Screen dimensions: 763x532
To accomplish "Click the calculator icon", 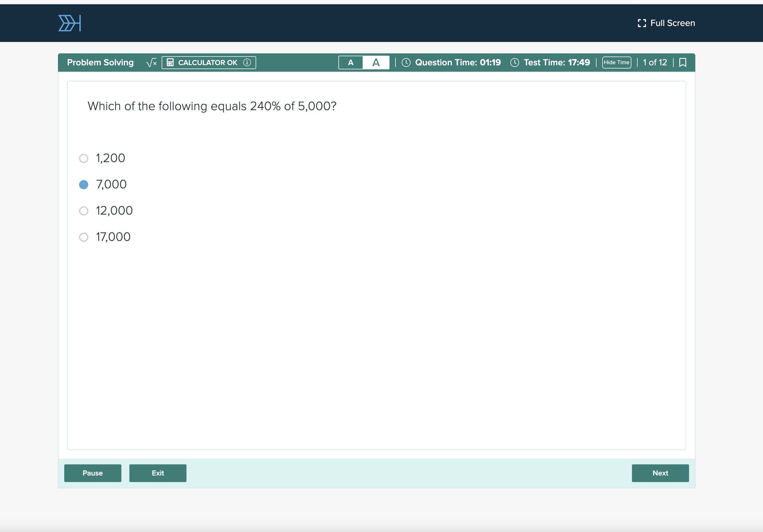I will 170,63.
